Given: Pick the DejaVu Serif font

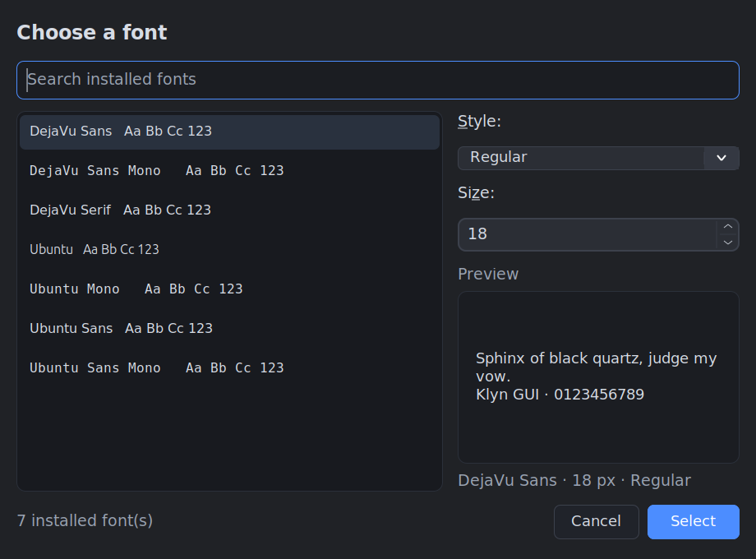Looking at the screenshot, I should [x=229, y=210].
